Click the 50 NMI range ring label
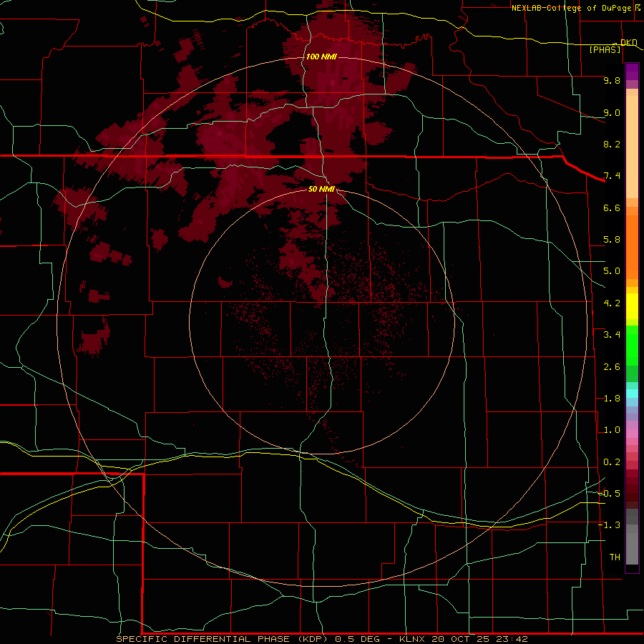Image resolution: width=644 pixels, height=644 pixels. point(321,189)
